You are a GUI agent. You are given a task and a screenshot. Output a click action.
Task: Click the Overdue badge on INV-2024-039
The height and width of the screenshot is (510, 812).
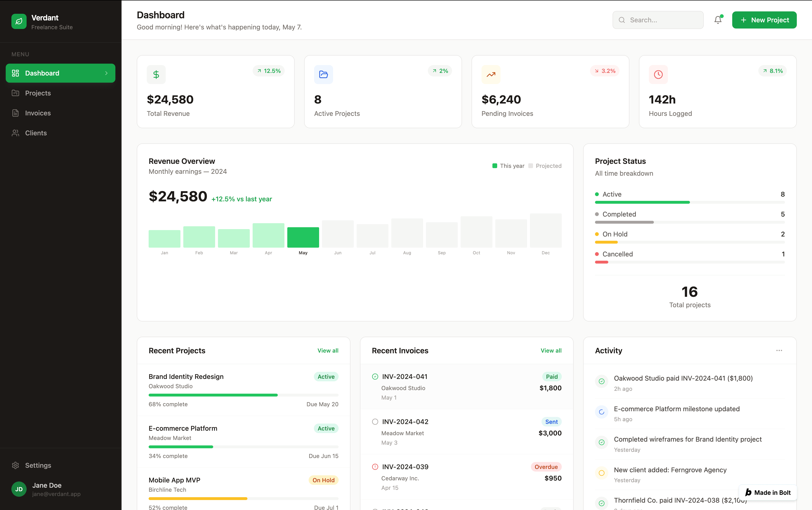tap(546, 467)
